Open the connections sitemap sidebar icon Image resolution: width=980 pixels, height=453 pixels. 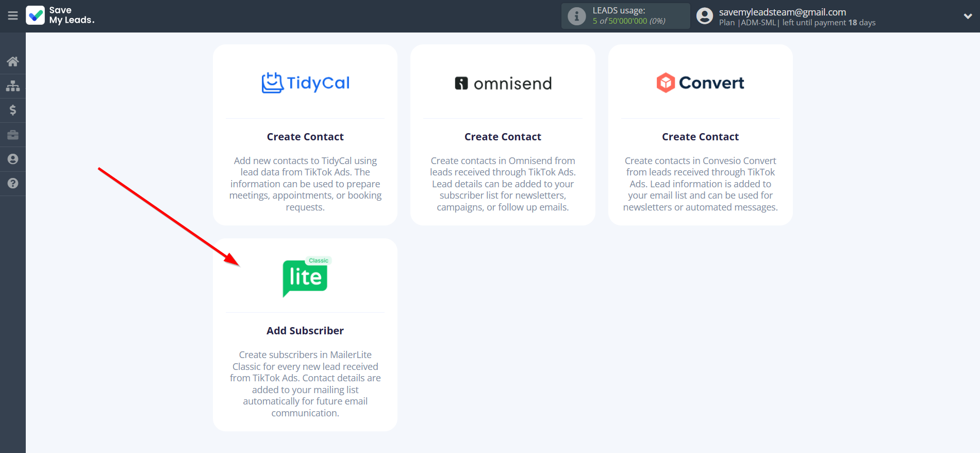pyautogui.click(x=13, y=86)
